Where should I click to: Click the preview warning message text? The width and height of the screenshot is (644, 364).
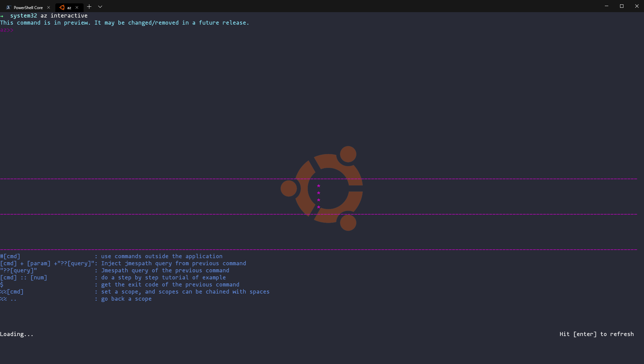(125, 23)
